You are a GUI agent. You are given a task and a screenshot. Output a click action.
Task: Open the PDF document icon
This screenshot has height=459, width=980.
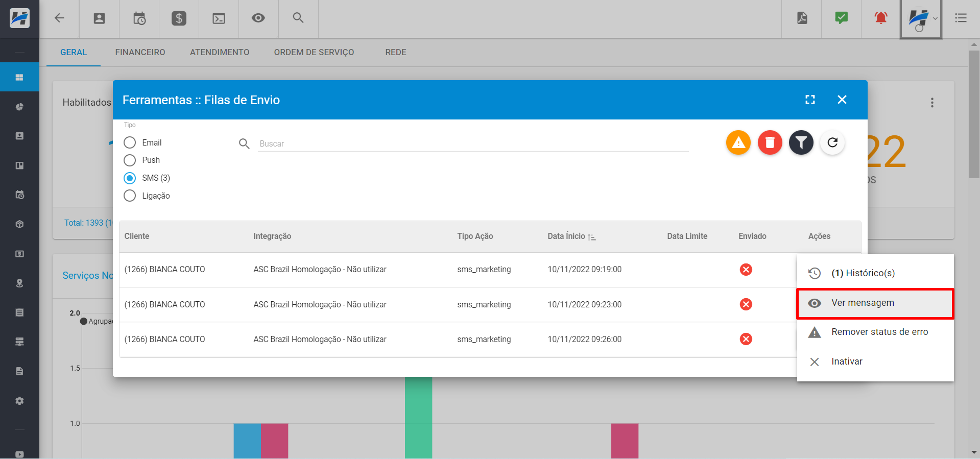(802, 18)
